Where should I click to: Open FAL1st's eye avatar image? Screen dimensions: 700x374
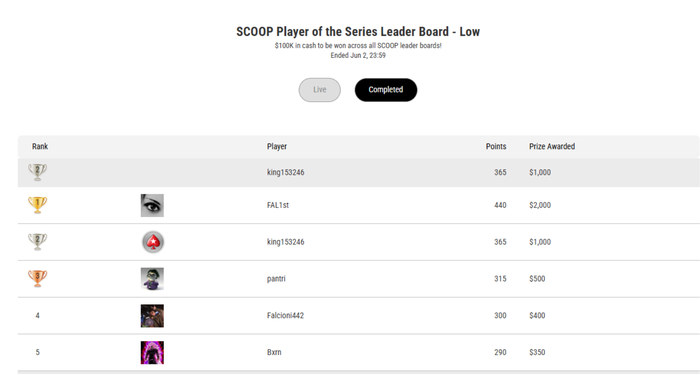pos(152,205)
